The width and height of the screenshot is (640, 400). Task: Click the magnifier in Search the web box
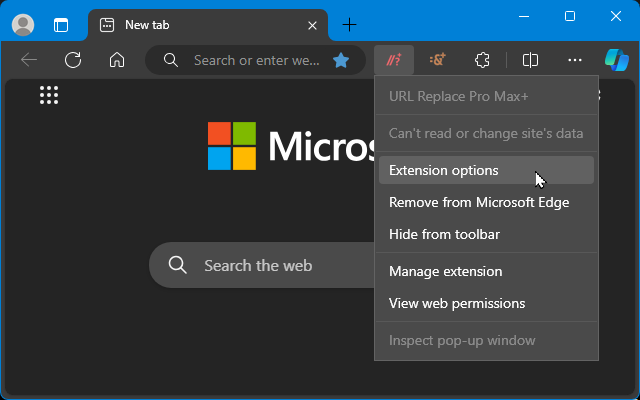[178, 265]
